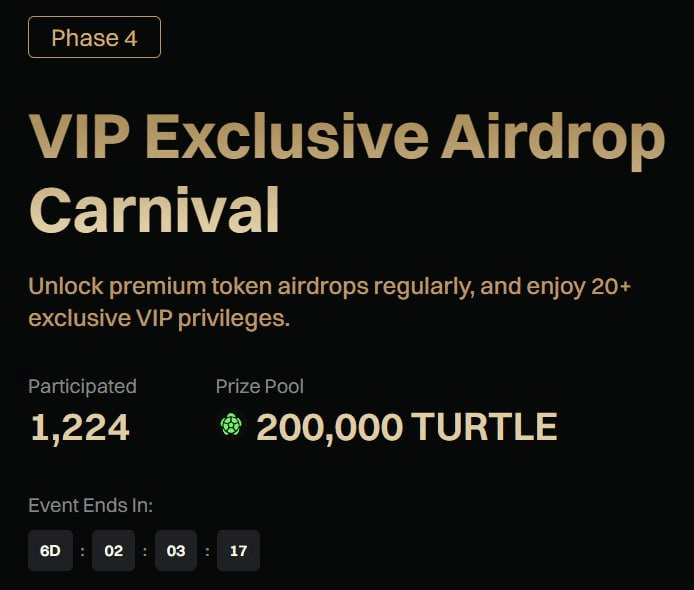This screenshot has height=590, width=694.
Task: Click the colon between 03 and 17
Action: [x=207, y=551]
